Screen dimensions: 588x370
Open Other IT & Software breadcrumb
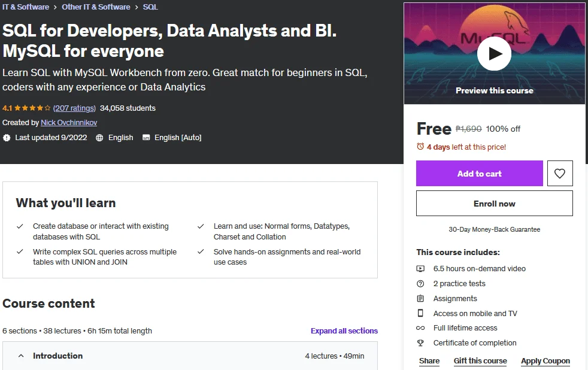pyautogui.click(x=96, y=7)
